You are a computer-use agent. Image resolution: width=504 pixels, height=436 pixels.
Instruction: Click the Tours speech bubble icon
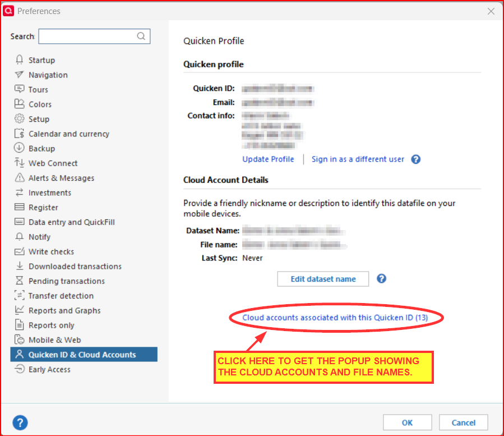pyautogui.click(x=19, y=89)
